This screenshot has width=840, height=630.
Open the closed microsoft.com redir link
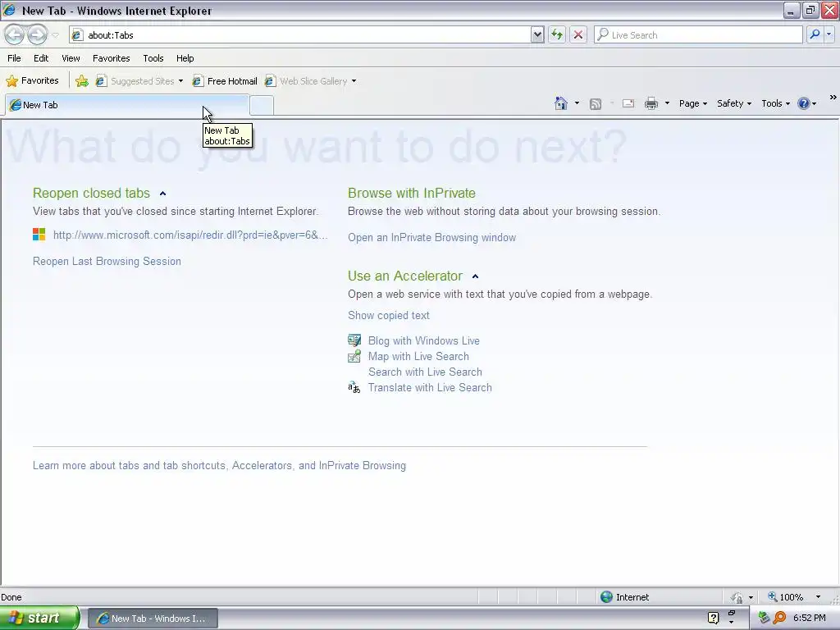(x=190, y=235)
